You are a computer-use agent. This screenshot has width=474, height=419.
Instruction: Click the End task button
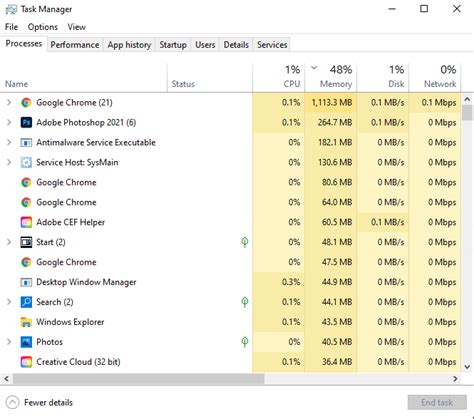(437, 402)
